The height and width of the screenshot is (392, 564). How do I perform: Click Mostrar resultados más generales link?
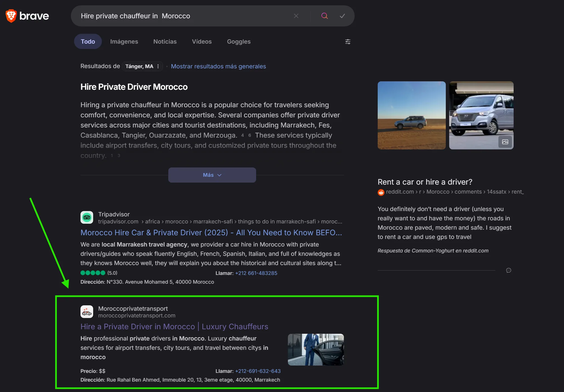pos(218,66)
